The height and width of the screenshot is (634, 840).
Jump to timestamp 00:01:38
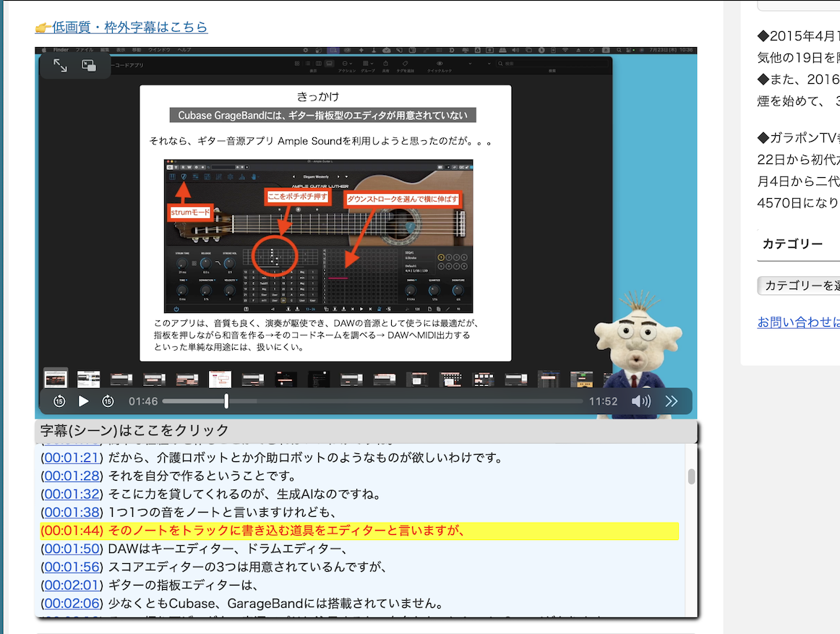(x=72, y=513)
